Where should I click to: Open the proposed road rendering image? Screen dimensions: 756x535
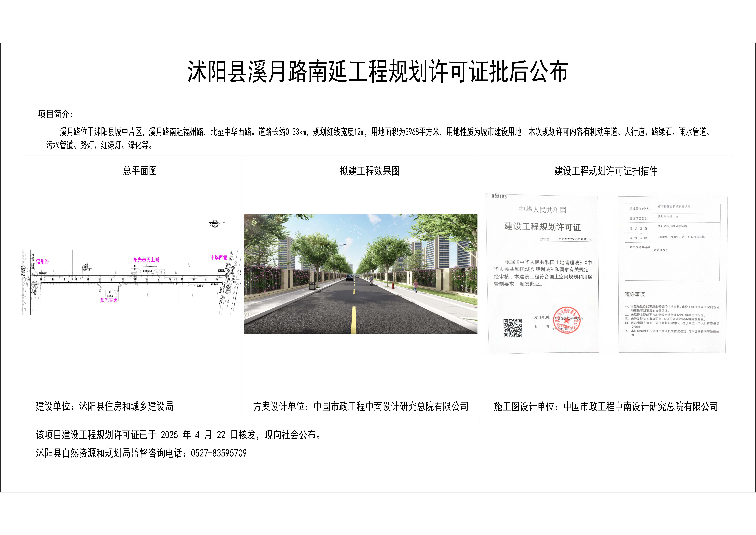[361, 274]
